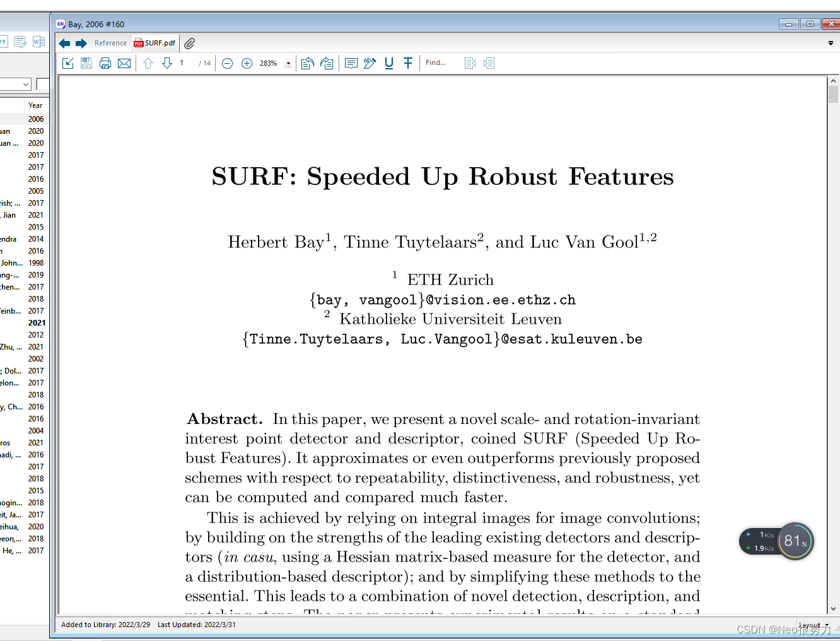Email the PDF with the envelope icon
This screenshot has width=840, height=641.
[x=124, y=63]
